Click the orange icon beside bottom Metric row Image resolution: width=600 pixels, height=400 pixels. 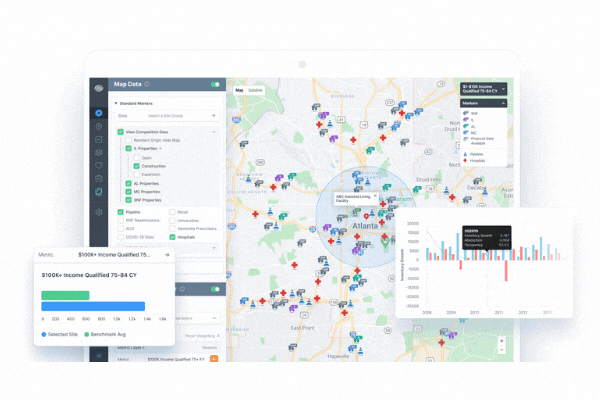(214, 358)
